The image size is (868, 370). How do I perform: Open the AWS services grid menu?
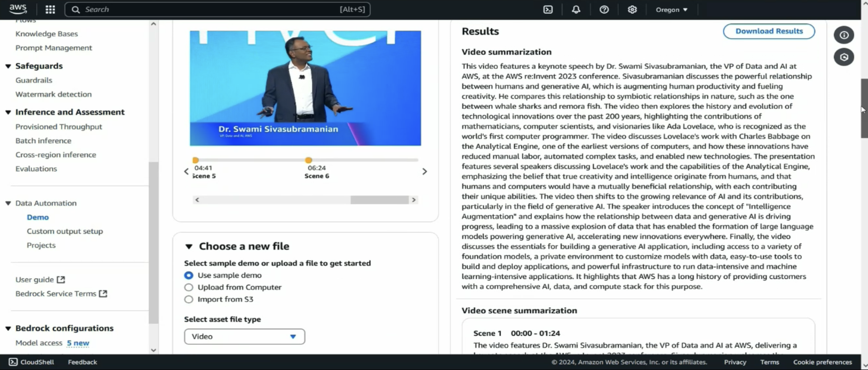[50, 9]
